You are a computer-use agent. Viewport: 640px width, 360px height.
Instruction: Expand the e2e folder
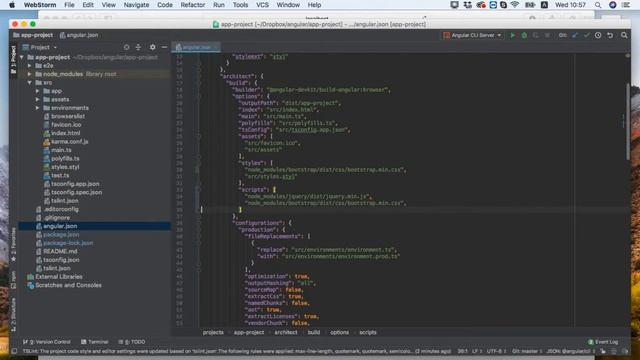tap(30, 66)
